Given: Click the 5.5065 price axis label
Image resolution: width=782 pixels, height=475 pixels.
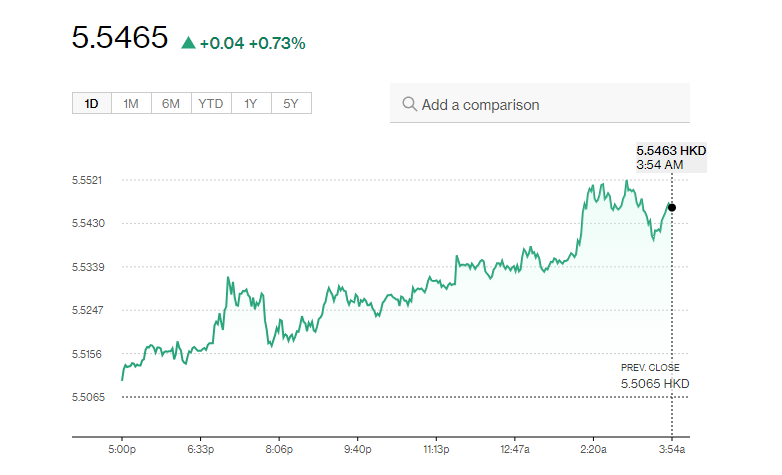Looking at the screenshot, I should [89, 397].
